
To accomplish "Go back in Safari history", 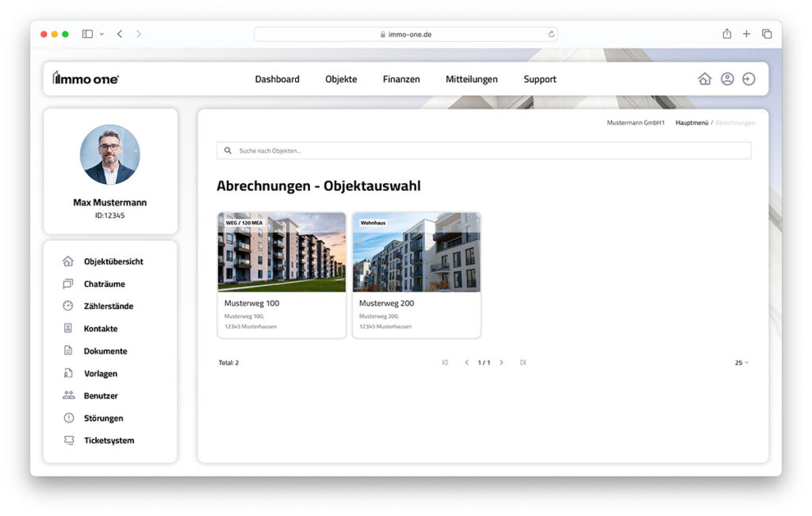I will tap(120, 34).
